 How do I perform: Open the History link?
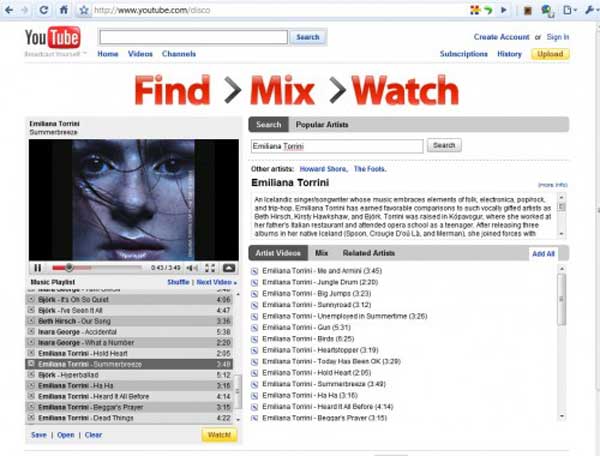509,54
